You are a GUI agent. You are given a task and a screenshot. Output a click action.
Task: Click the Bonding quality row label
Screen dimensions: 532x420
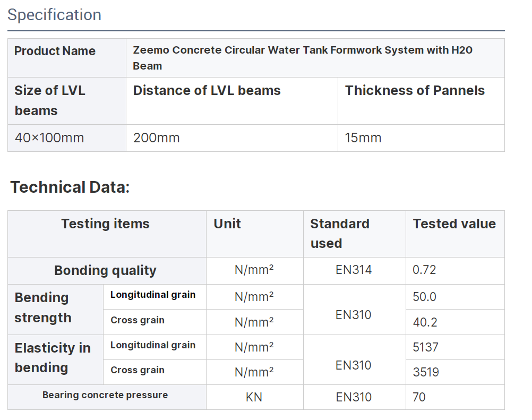[x=105, y=271]
